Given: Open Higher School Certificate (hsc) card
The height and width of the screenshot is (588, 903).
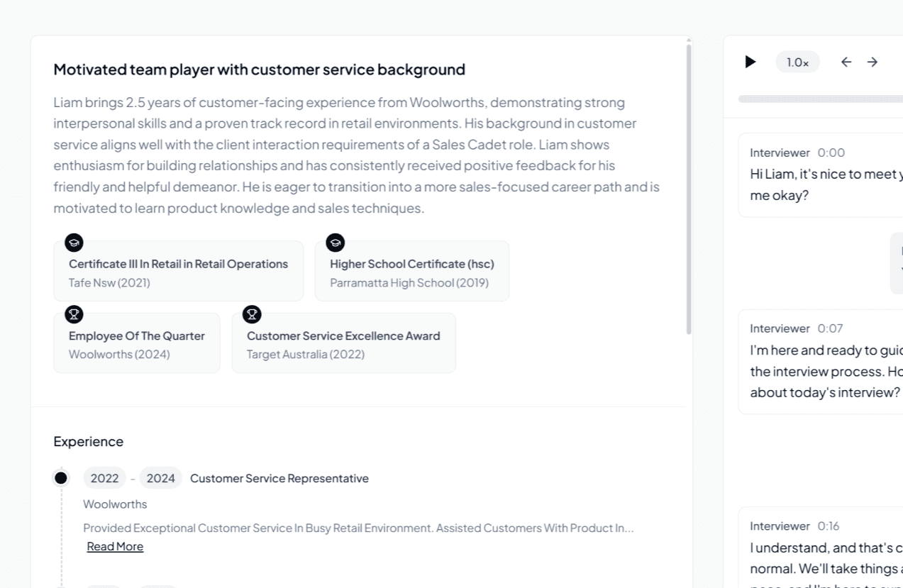Looking at the screenshot, I should (x=411, y=272).
